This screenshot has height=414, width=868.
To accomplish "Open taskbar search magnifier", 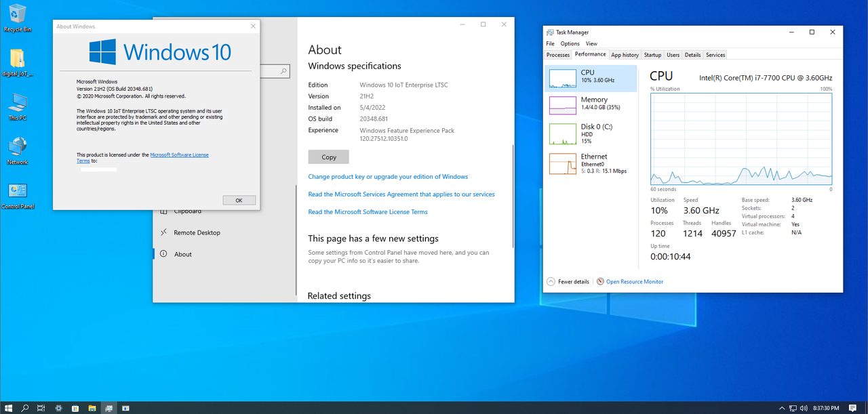I will 25,408.
